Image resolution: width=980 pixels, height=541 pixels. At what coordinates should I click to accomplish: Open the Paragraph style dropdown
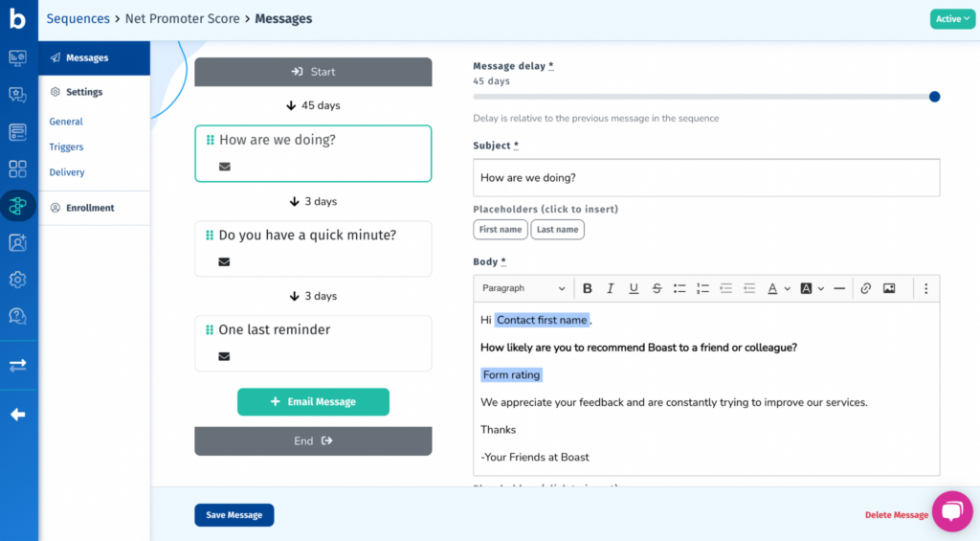coord(523,288)
